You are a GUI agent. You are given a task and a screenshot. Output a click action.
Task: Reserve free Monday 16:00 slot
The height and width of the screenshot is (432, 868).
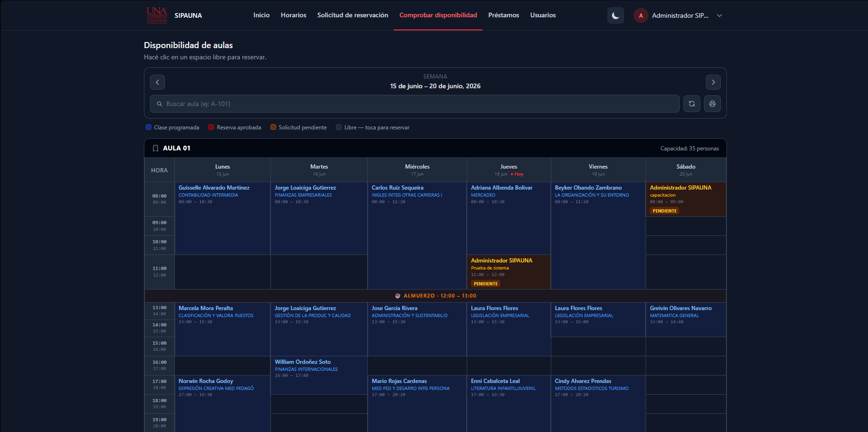[x=222, y=366]
